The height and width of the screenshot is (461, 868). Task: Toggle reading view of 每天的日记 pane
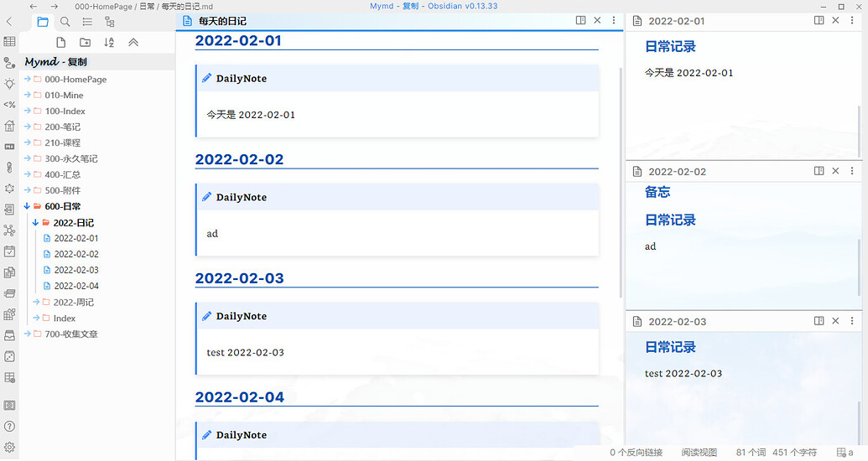coord(580,20)
